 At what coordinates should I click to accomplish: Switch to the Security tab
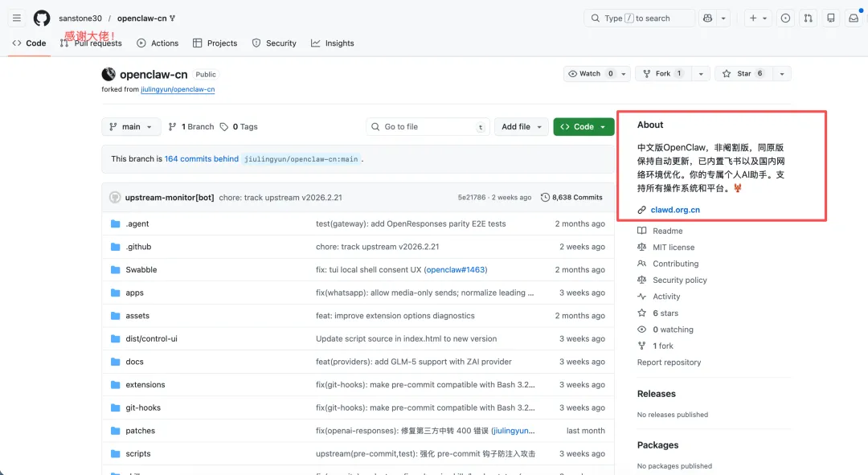pos(274,43)
